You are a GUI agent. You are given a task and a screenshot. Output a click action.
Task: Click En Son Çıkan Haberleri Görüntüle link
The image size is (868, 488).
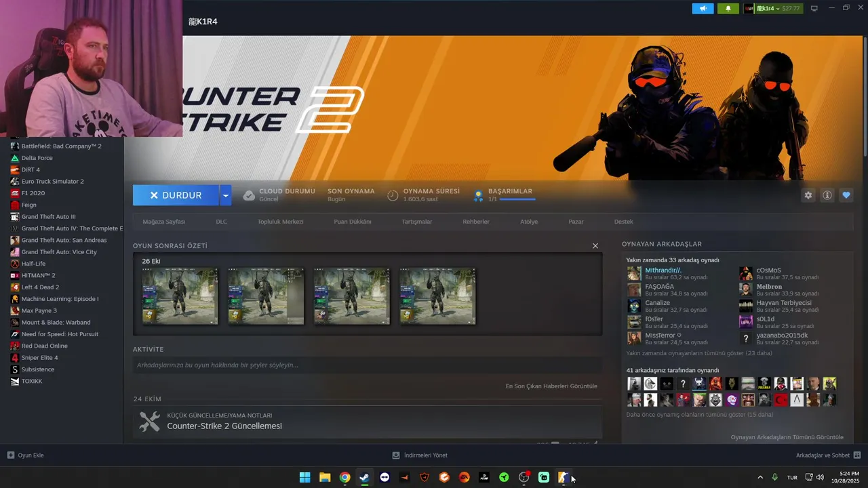551,386
